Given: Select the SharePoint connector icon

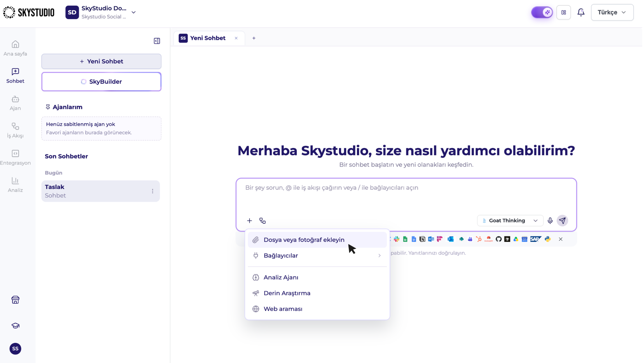Looking at the screenshot, I should pyautogui.click(x=461, y=239).
